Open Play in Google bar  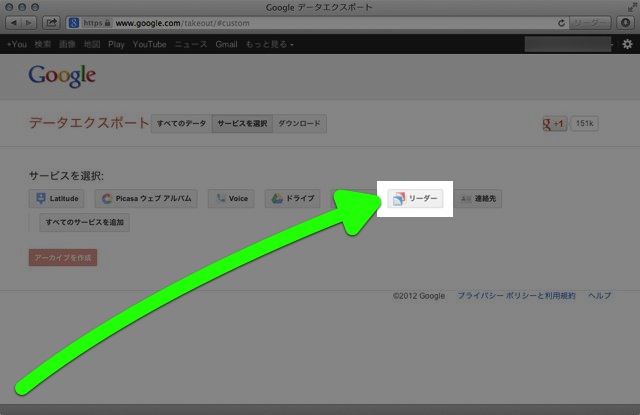coord(116,44)
